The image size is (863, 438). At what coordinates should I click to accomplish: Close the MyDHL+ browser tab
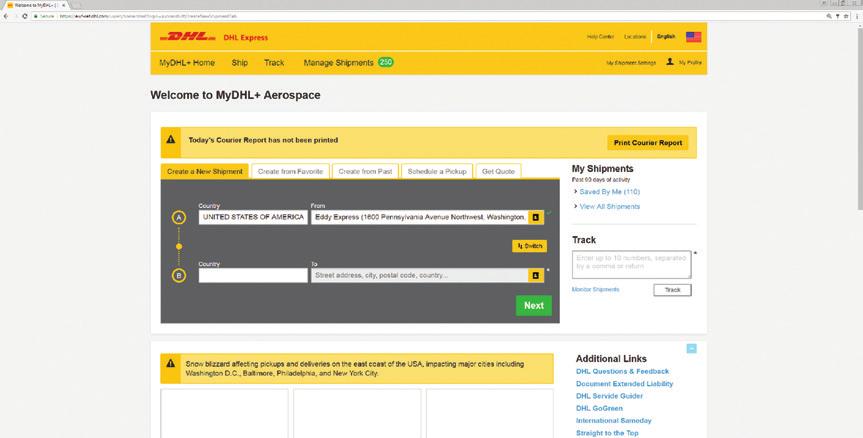tap(64, 5)
